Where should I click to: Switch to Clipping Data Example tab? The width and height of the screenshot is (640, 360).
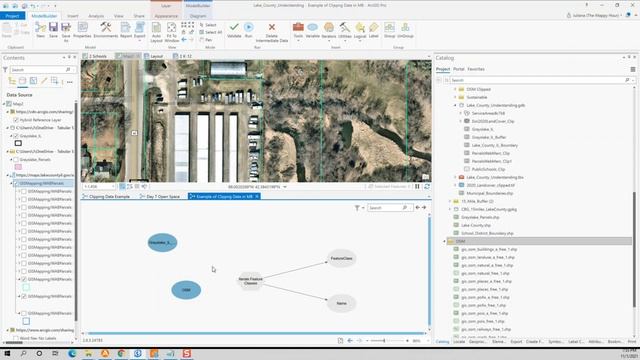pyautogui.click(x=106, y=197)
